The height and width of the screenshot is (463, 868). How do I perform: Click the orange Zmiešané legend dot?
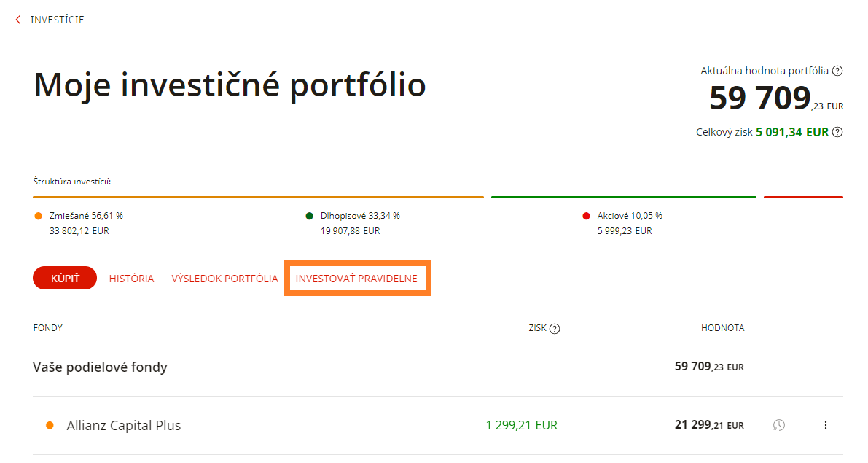pyautogui.click(x=38, y=216)
